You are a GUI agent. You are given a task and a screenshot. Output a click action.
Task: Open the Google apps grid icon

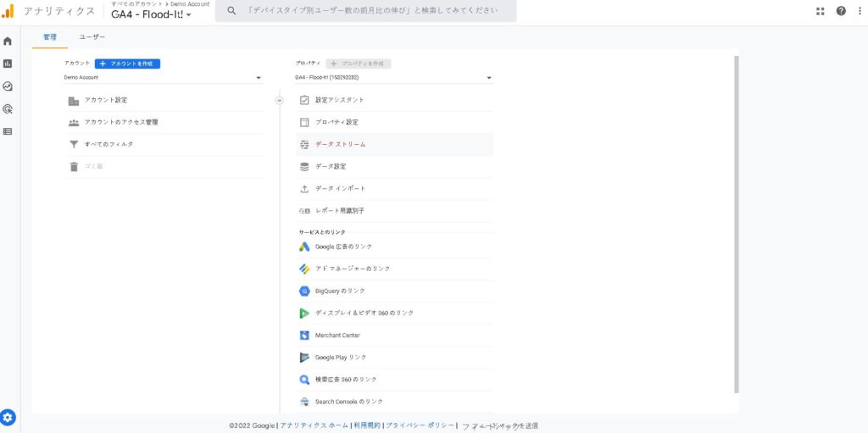pos(820,11)
